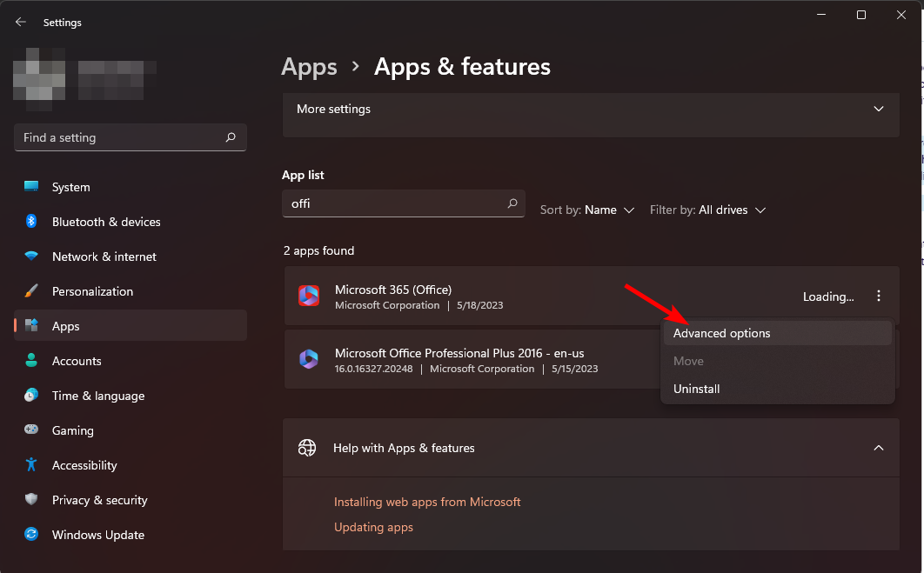Click the Apps breadcrumb in page header

[309, 67]
